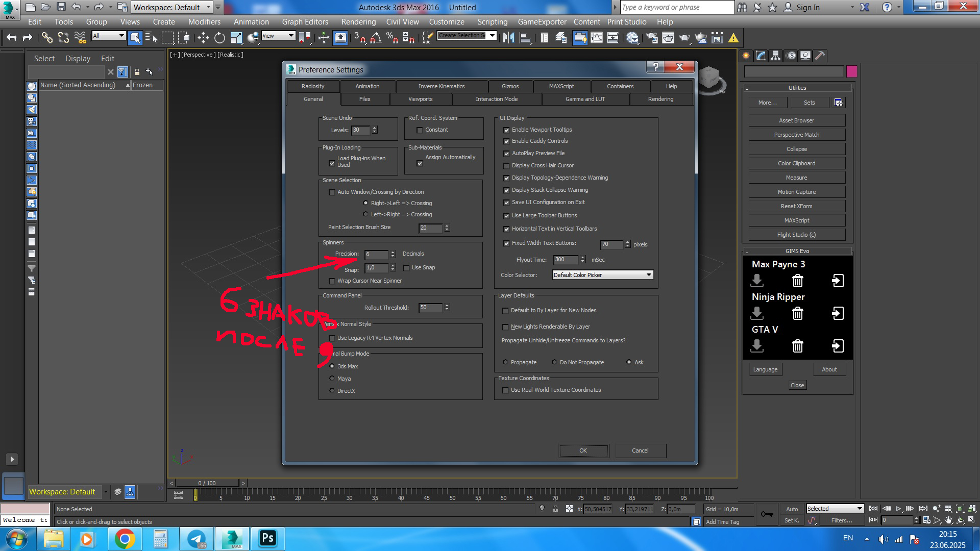
Task: Click the import icon beside GTA V
Action: (838, 346)
